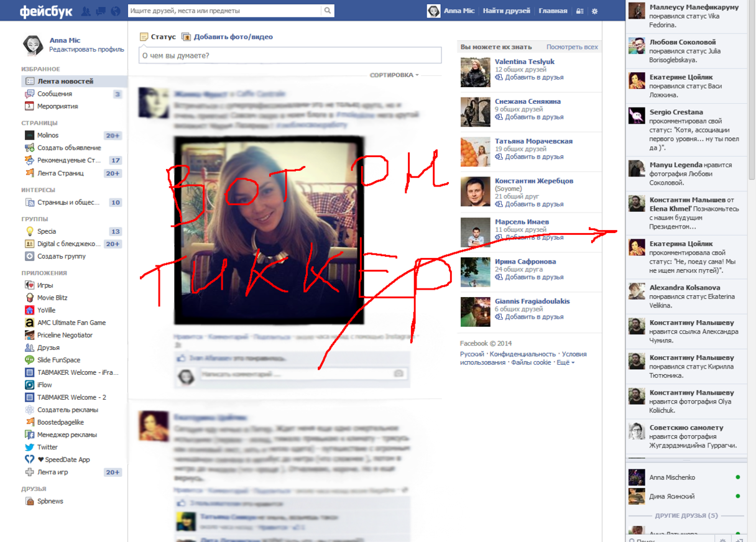Screen dimensions: 756x542
Task: Go to Главная in top bar
Action: click(553, 11)
